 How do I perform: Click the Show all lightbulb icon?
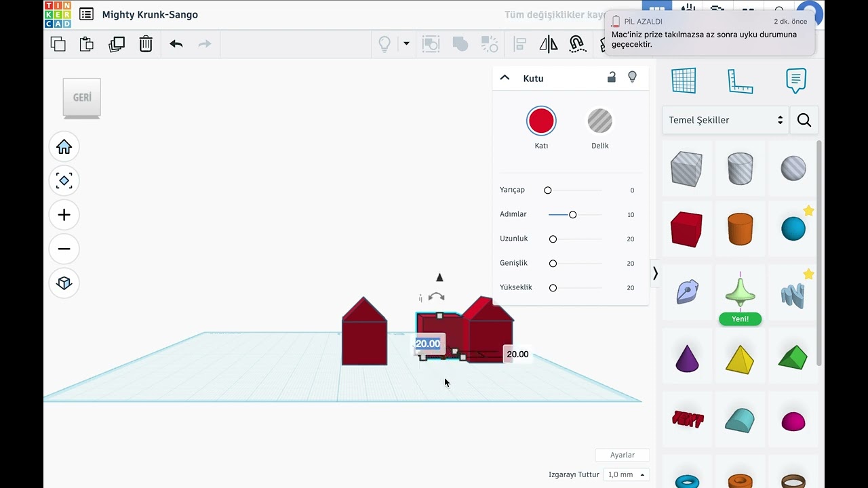384,44
